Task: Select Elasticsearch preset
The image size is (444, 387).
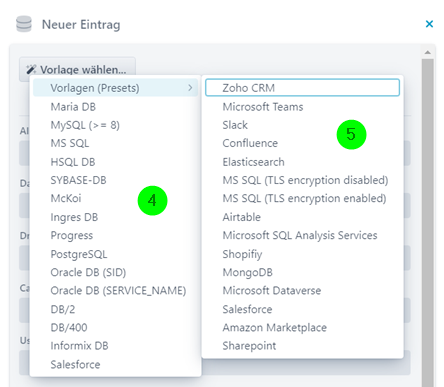Action: [x=302, y=162]
